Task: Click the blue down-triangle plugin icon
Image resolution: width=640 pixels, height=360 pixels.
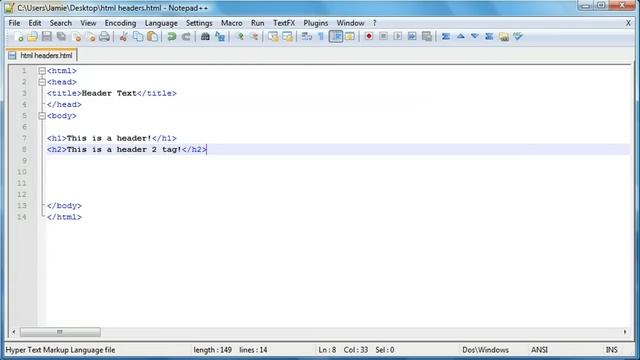Action: tap(475, 37)
